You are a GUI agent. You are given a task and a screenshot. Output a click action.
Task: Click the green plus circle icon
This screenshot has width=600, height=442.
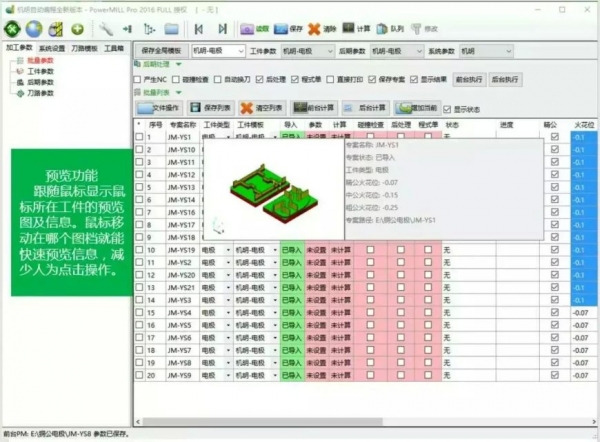pos(78,29)
